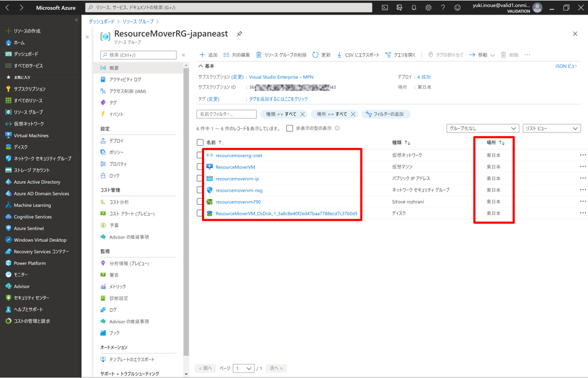Open the ResourceMoverVM resource link
Viewport: 588px width, 378px height.
[235, 167]
